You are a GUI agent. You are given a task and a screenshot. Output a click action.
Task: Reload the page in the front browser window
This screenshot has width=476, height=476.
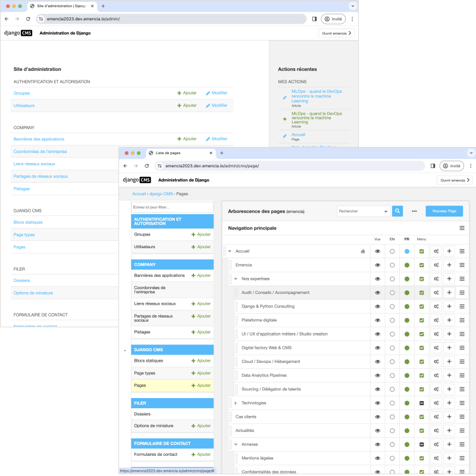coord(146,166)
